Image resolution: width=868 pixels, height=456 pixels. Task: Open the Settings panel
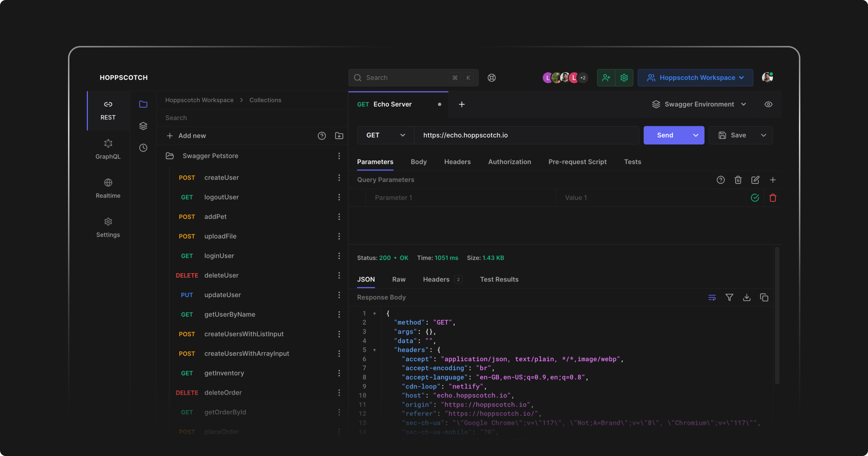click(x=108, y=227)
